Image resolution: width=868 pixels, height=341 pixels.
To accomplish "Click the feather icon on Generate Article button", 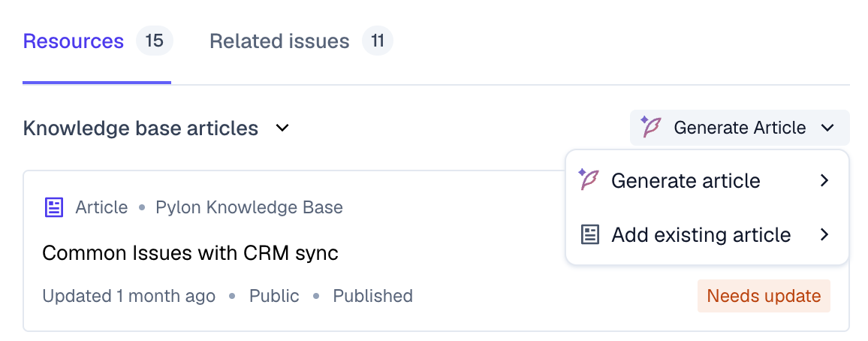I will point(651,128).
